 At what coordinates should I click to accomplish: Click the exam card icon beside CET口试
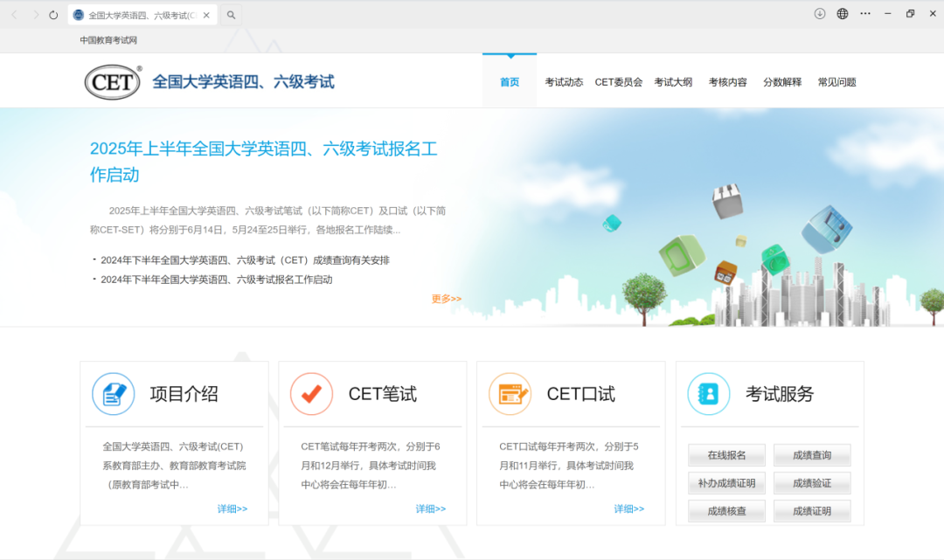[510, 393]
